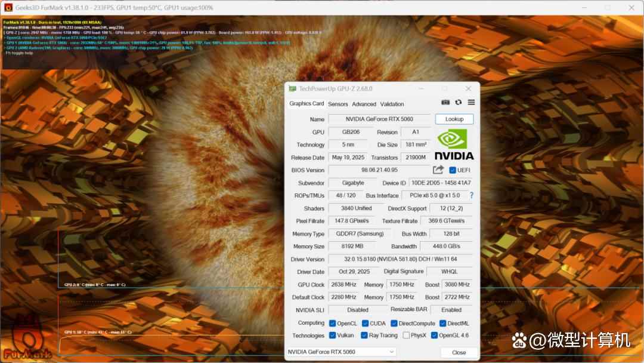Click the DirectX Support value 12 (12_2)

tap(451, 208)
